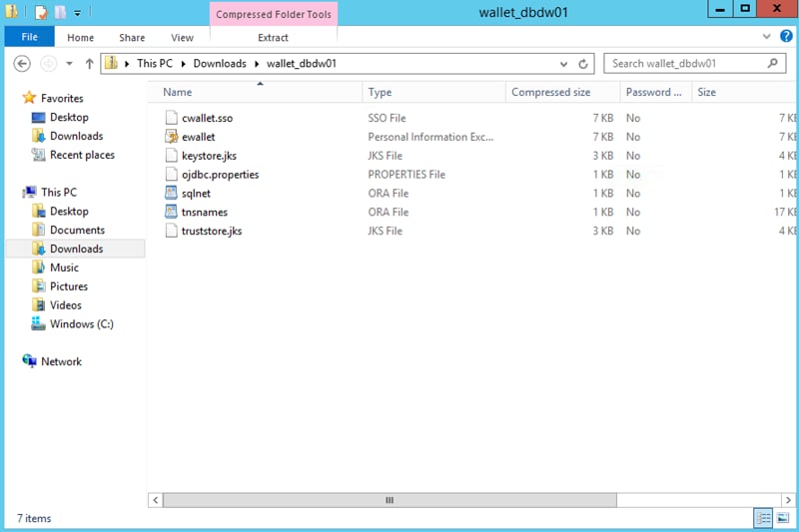Open the File menu tab

click(29, 37)
